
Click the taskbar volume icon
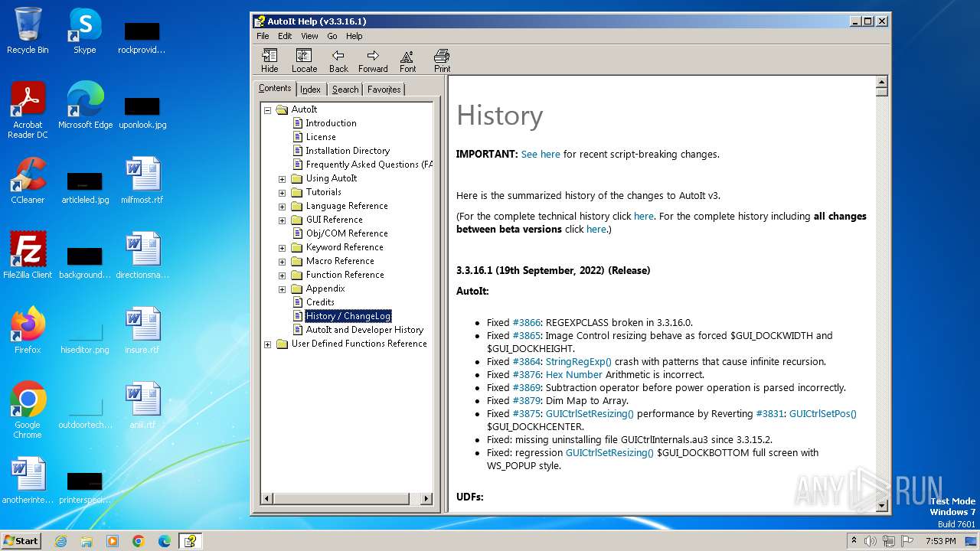tap(870, 541)
